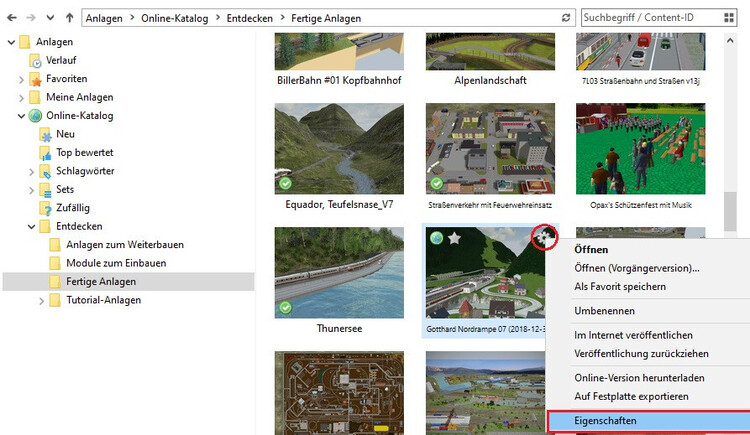Select Top bewertet in the tree
750x435 pixels.
pos(84,152)
